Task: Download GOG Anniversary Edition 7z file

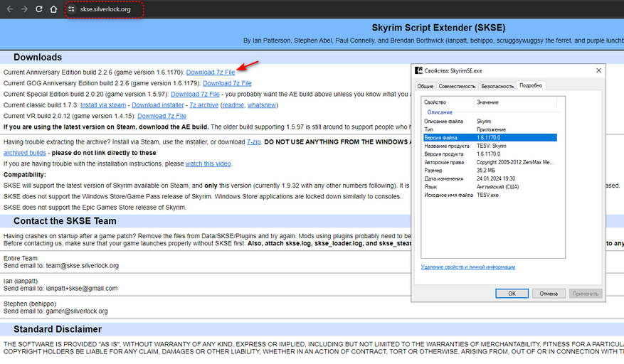Action: pos(227,83)
